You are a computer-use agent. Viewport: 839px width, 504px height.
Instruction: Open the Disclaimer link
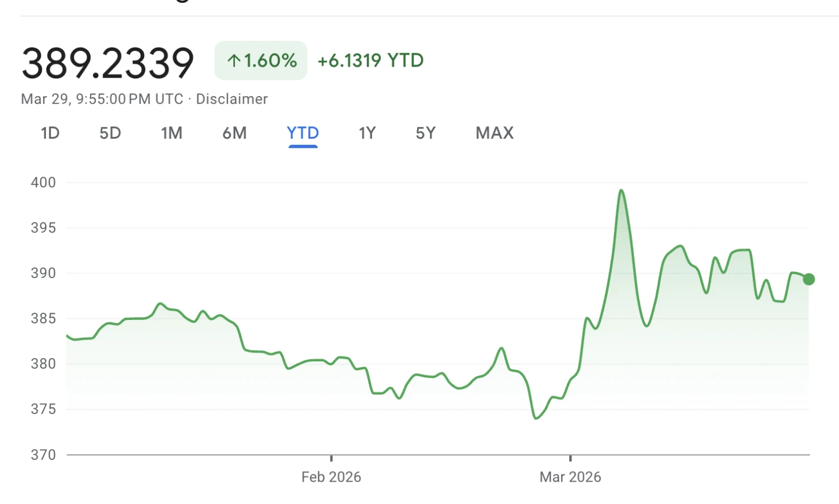coord(232,99)
